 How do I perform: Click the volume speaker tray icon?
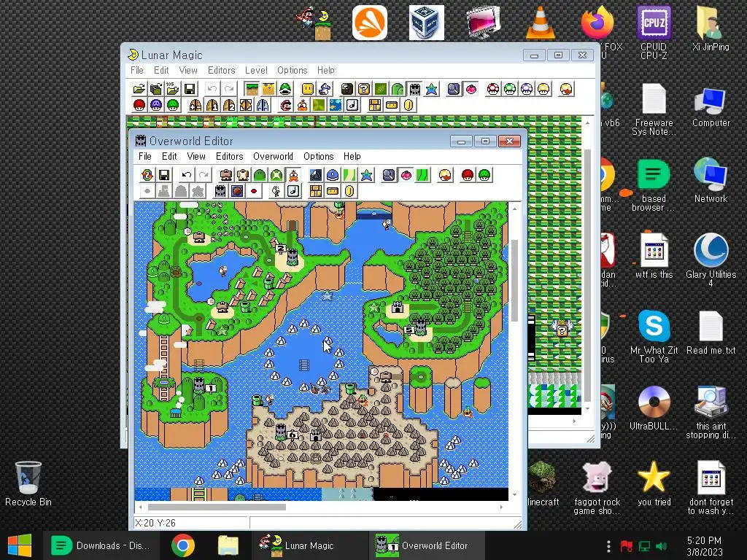pyautogui.click(x=662, y=545)
